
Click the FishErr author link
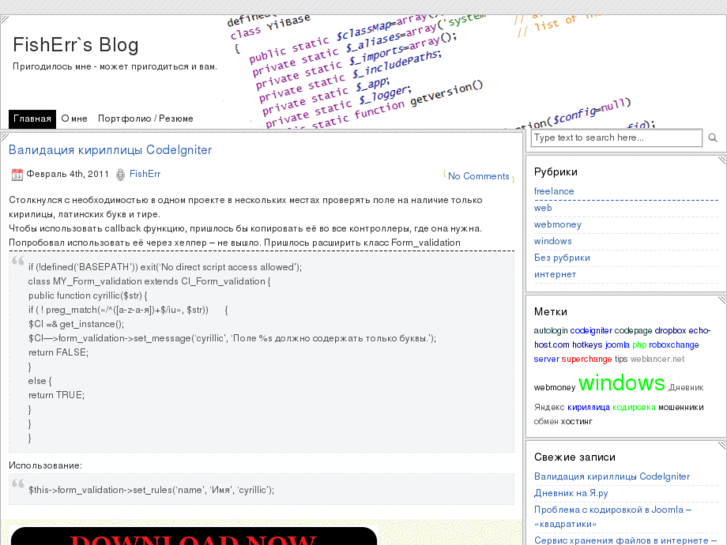point(145,174)
